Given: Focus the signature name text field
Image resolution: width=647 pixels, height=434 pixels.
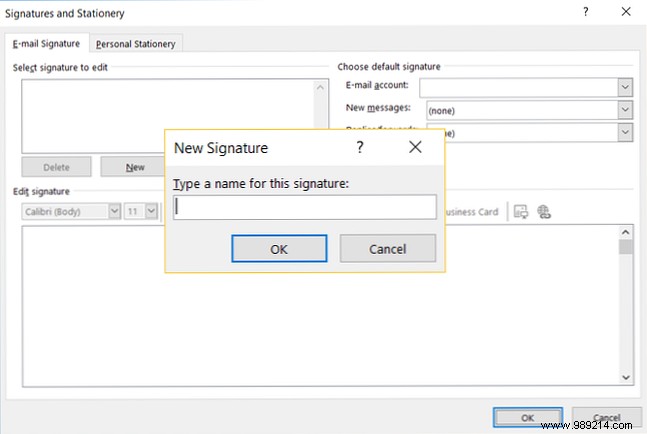Looking at the screenshot, I should click(305, 207).
